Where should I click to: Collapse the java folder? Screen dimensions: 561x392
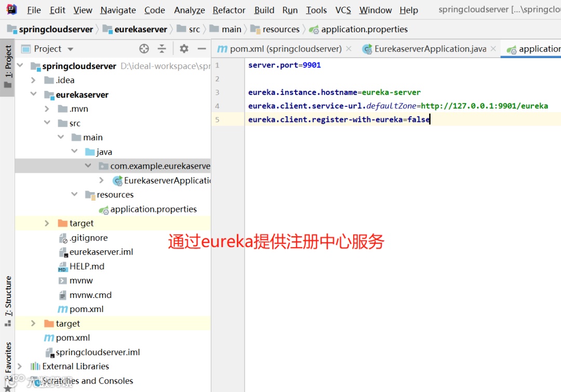(x=74, y=151)
